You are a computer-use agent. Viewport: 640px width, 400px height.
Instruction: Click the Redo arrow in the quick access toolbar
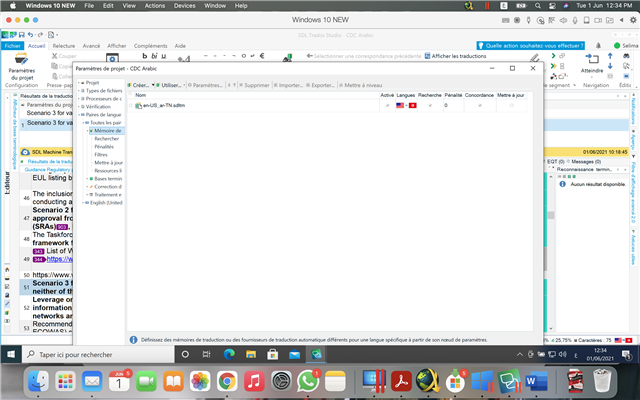[x=40, y=35]
